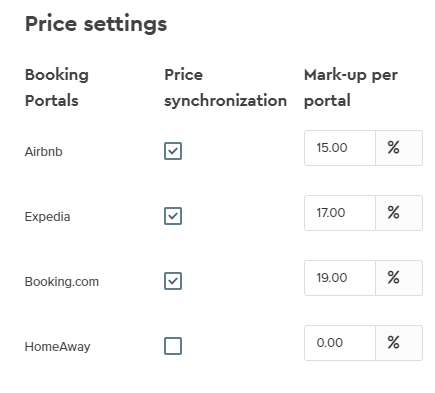This screenshot has width=435, height=393.
Task: Click the Price settings heading
Action: click(x=96, y=24)
